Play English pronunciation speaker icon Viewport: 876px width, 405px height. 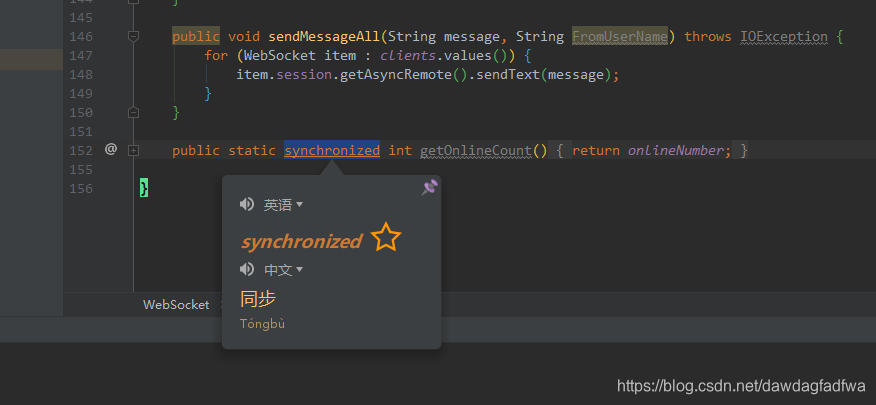pyautogui.click(x=247, y=204)
